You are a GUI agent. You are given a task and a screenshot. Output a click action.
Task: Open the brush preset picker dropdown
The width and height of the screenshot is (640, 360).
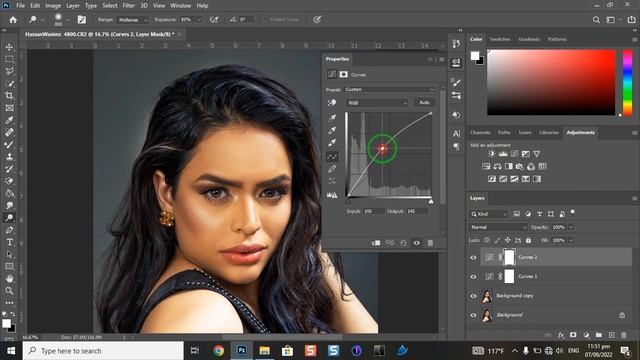pyautogui.click(x=67, y=20)
